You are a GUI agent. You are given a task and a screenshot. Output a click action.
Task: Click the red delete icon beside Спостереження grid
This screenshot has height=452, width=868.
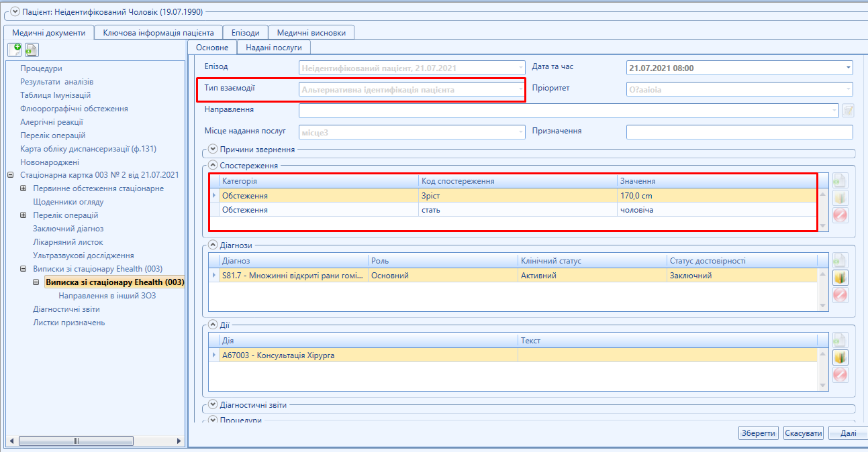pos(840,215)
